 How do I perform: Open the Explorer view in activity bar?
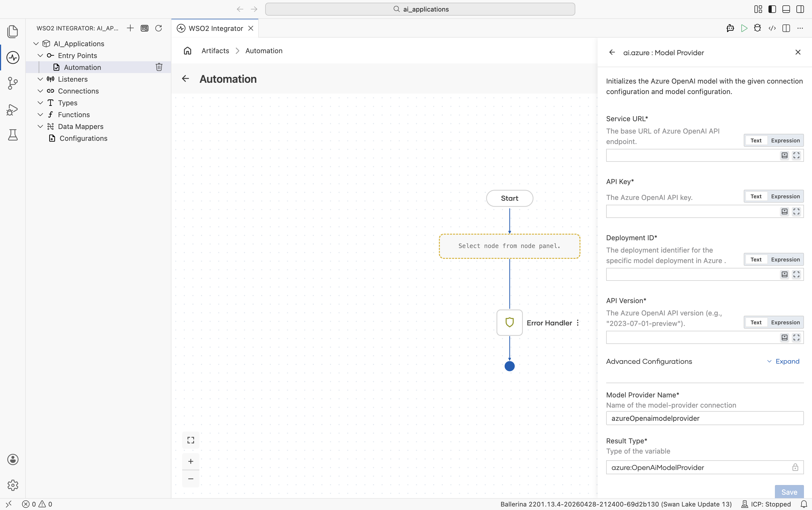coord(13,31)
